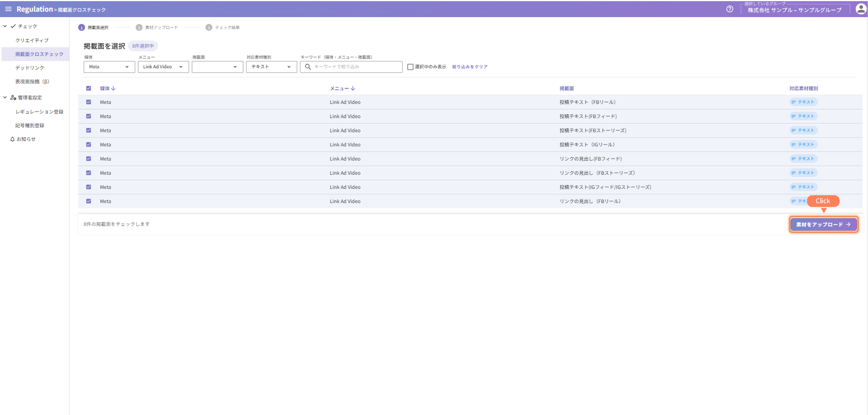Uncheck the リンクの見出し（FBリール）row checkbox

89,201
